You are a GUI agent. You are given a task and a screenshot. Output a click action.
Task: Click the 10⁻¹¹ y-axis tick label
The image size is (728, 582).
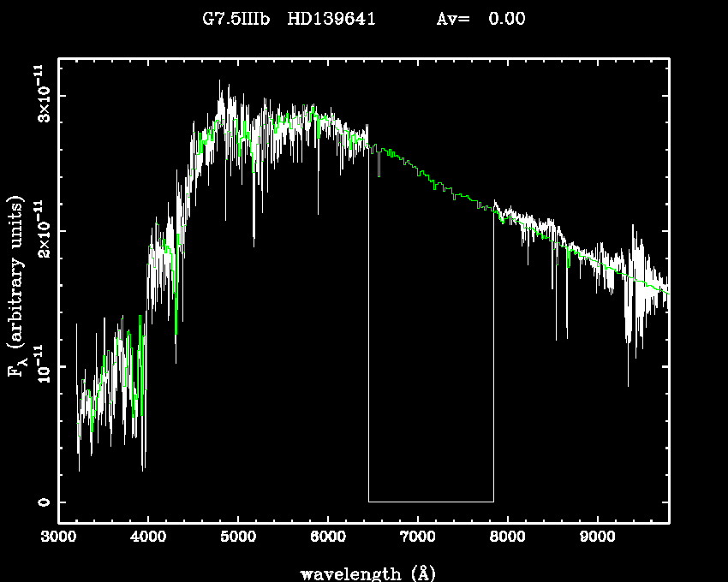(x=41, y=366)
